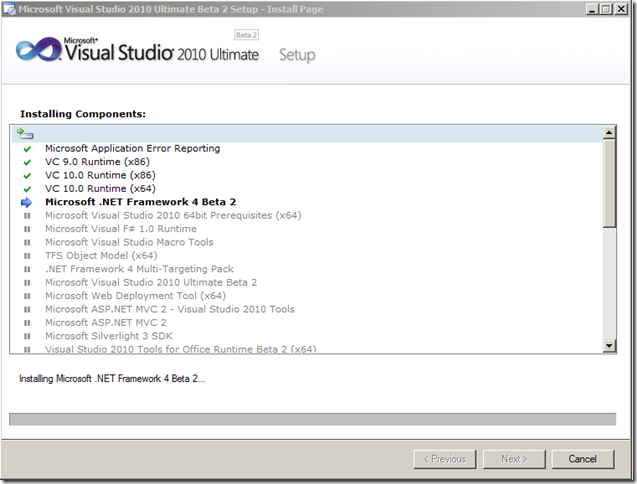Click the scrollbar down arrow in component list
Image resolution: width=637 pixels, height=484 pixels.
[609, 346]
